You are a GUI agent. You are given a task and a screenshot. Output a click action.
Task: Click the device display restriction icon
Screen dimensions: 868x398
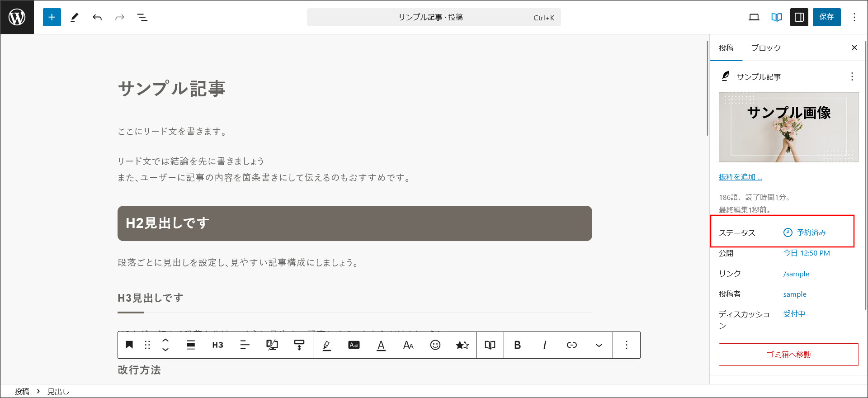click(x=272, y=345)
